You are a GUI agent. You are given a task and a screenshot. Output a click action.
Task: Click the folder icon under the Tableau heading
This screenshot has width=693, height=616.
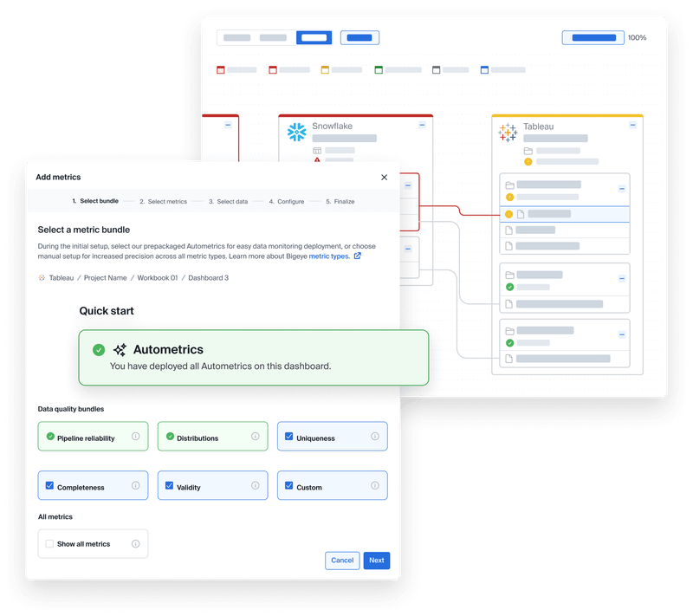pyautogui.click(x=528, y=151)
